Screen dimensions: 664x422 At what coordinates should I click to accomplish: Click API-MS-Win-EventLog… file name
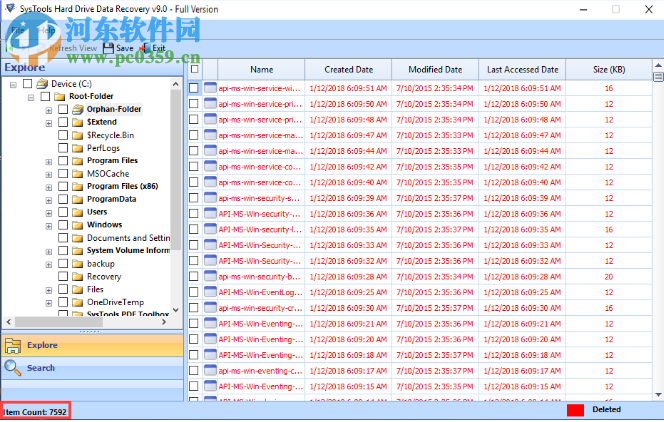click(260, 292)
